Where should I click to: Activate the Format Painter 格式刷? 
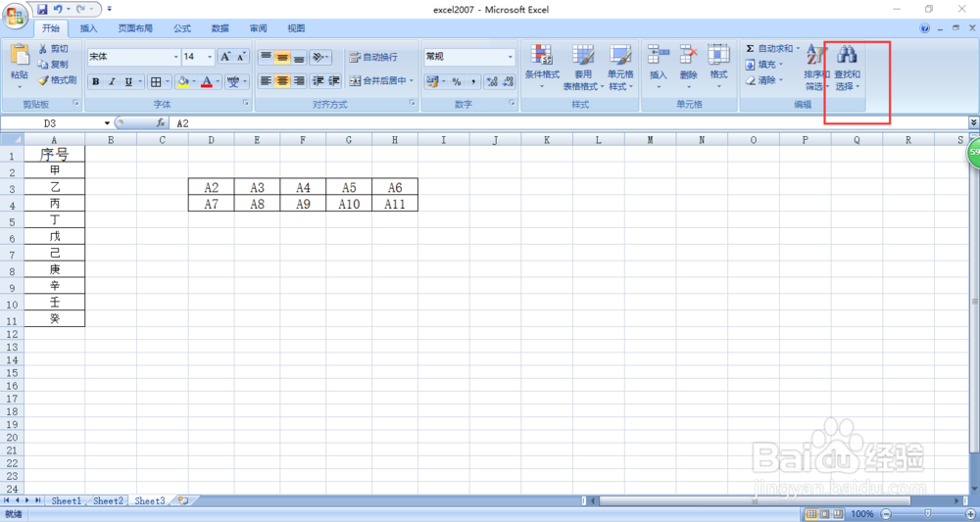tap(57, 80)
